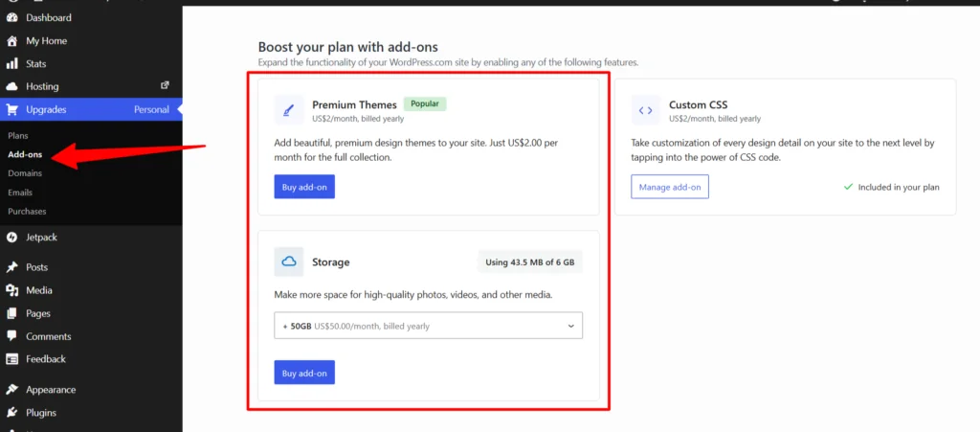Click the Custom CSS title
980x432 pixels.
698,105
